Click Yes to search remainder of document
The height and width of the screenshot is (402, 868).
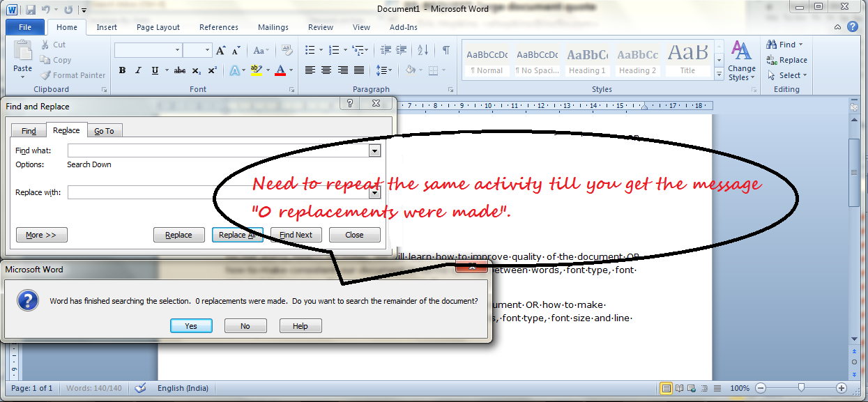click(191, 325)
